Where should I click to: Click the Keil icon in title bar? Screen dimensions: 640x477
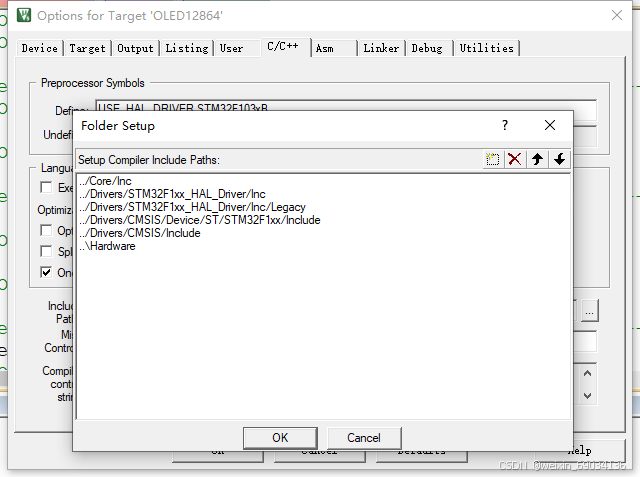(x=24, y=16)
